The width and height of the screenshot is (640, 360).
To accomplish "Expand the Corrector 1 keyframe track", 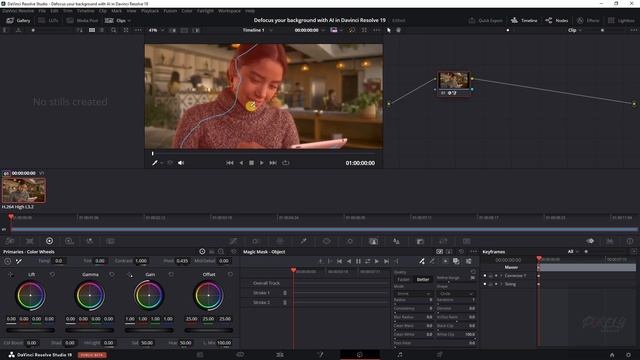I will pyautogui.click(x=502, y=276).
